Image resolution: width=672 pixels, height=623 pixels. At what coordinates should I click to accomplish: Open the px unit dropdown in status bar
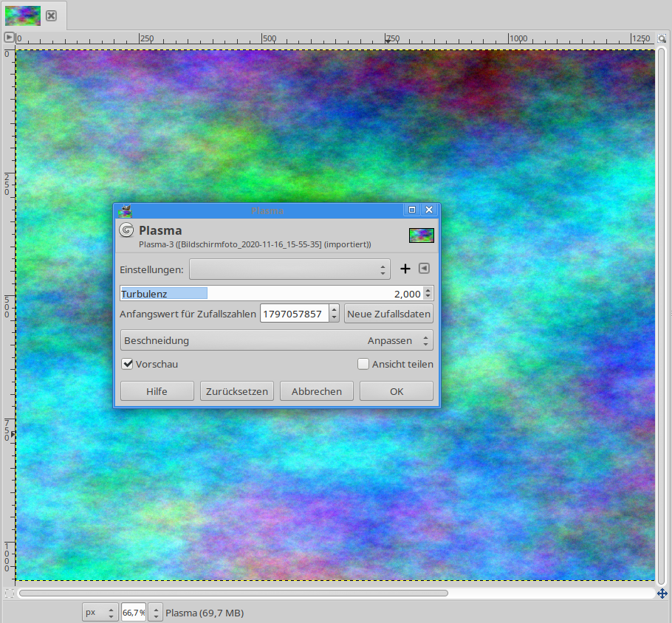(100, 613)
